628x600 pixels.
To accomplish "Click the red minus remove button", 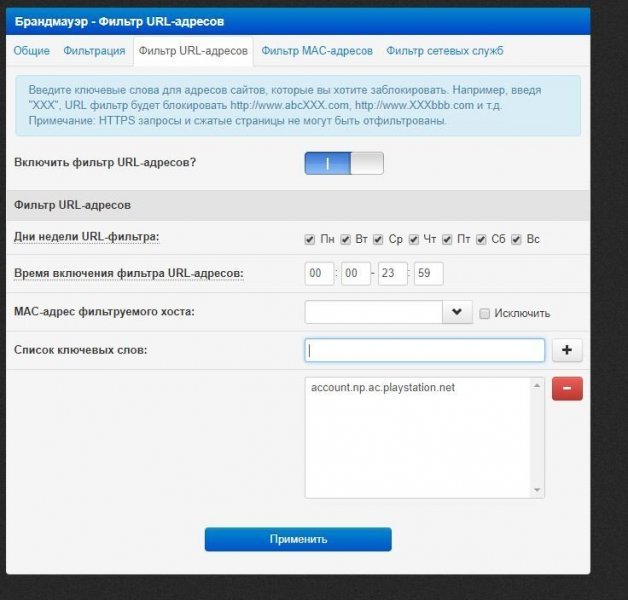I will pos(567,389).
